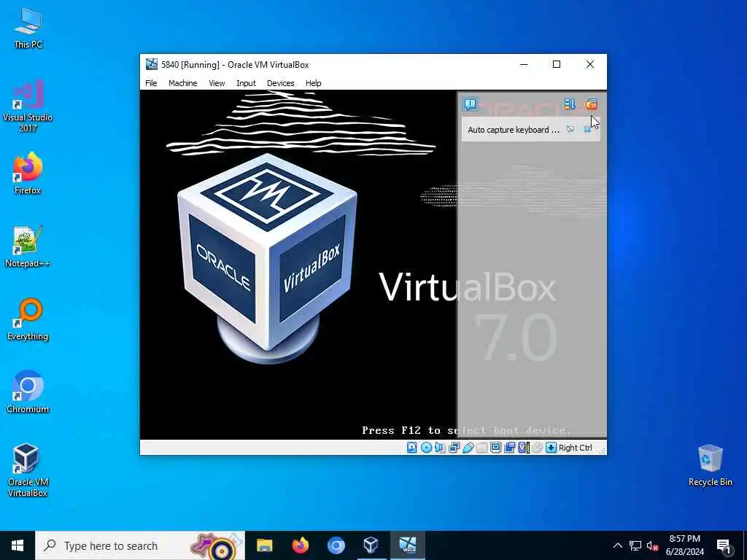Image resolution: width=747 pixels, height=560 pixels.
Task: Dismiss the Auto capture keyboard notification
Action: pos(587,129)
